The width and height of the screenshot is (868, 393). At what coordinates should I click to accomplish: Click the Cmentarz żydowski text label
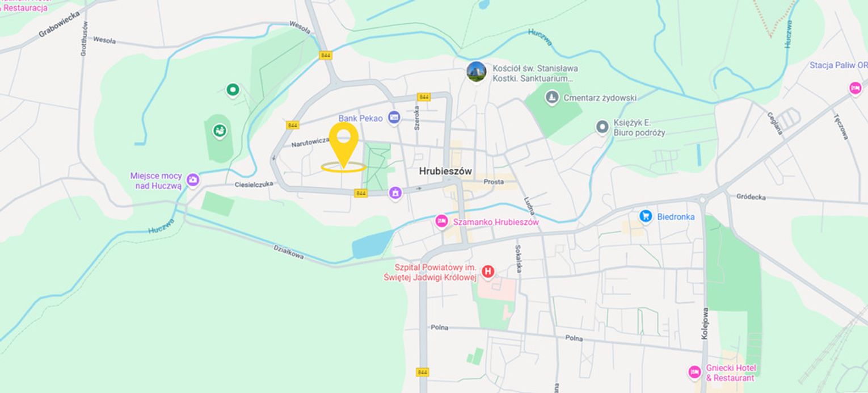[x=600, y=98]
